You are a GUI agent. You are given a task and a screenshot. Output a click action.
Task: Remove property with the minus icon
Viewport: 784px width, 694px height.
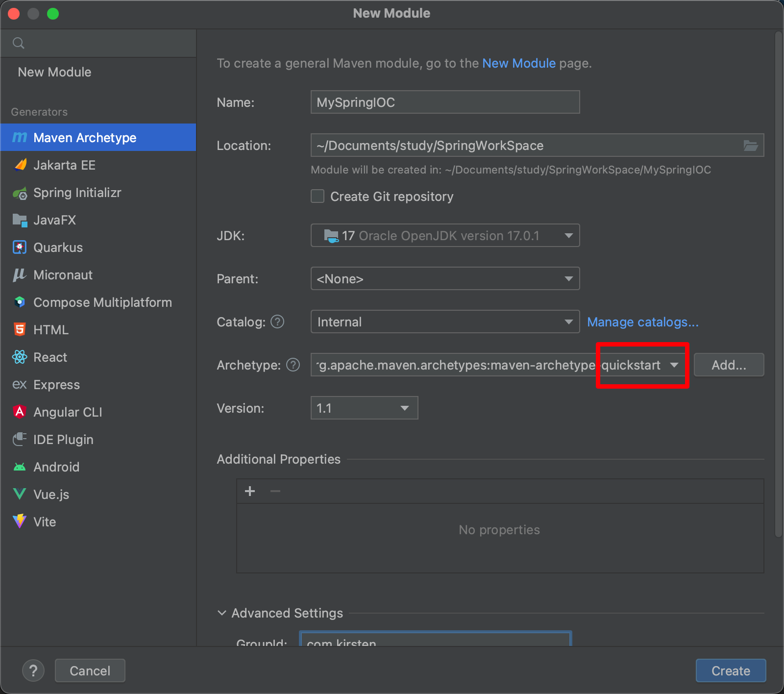pos(275,491)
